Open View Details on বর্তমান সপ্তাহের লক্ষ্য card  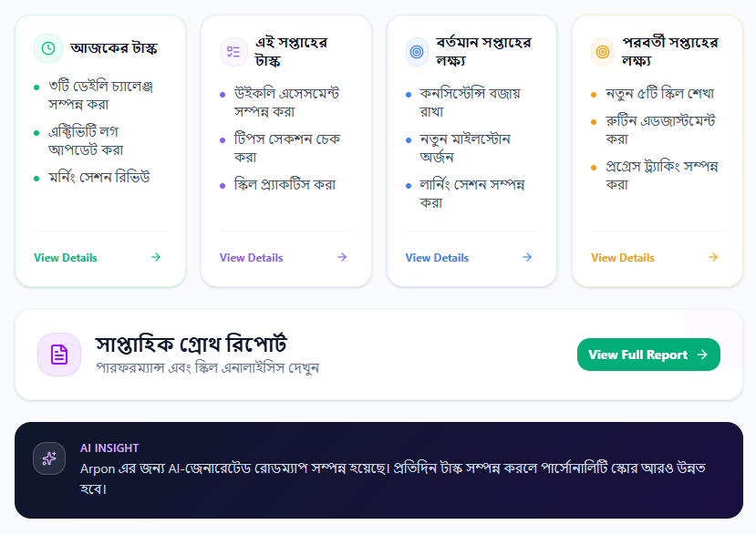436,258
